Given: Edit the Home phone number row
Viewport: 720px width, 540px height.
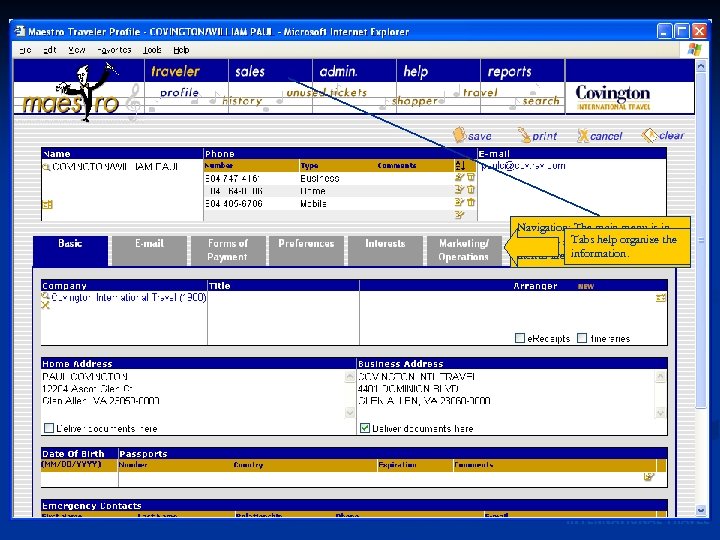Looking at the screenshot, I should 459,190.
